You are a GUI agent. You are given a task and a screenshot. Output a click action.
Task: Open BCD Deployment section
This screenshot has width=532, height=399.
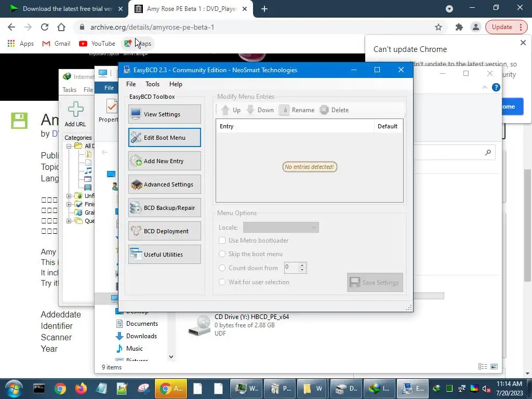pos(165,231)
